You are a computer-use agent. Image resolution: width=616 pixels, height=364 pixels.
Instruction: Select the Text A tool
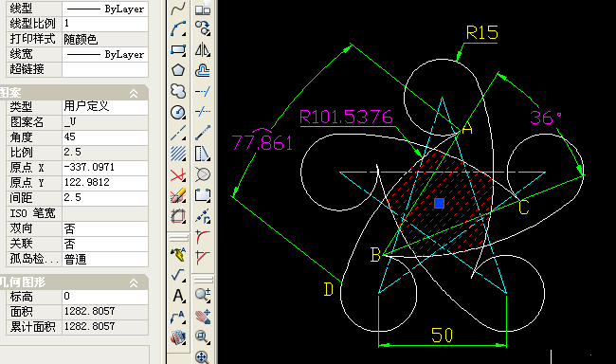pyautogui.click(x=178, y=296)
